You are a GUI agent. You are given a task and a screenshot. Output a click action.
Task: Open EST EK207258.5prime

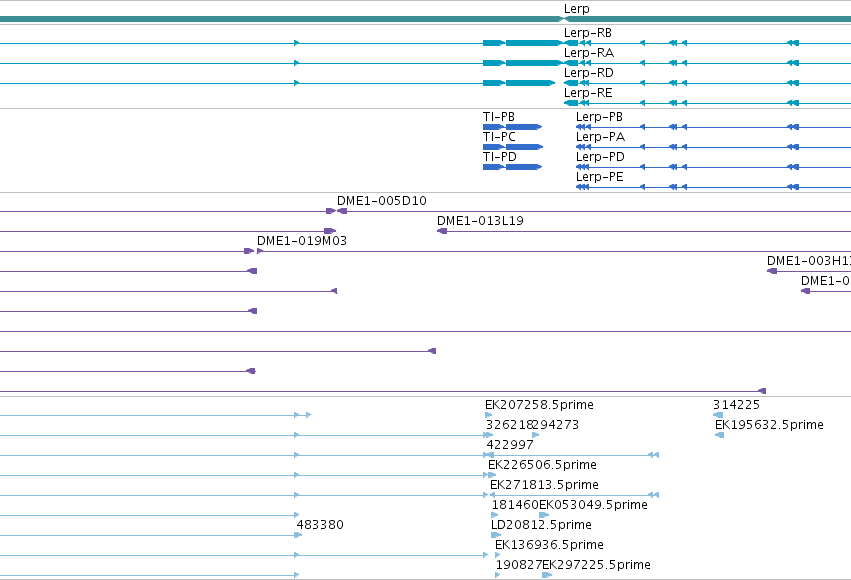tap(539, 405)
